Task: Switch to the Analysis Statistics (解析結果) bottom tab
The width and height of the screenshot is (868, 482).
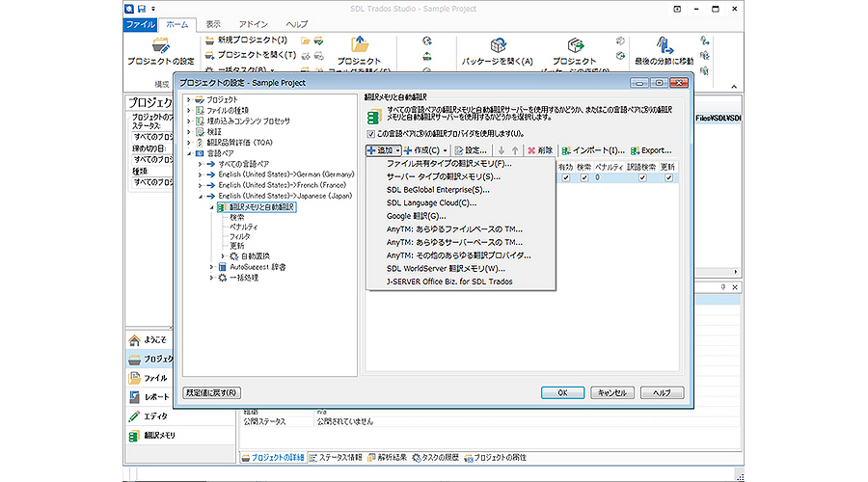Action: click(387, 458)
